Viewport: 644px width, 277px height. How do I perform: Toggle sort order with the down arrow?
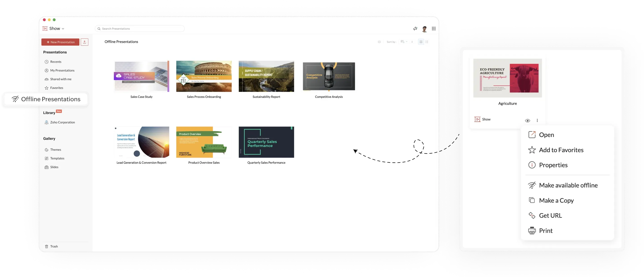(412, 42)
